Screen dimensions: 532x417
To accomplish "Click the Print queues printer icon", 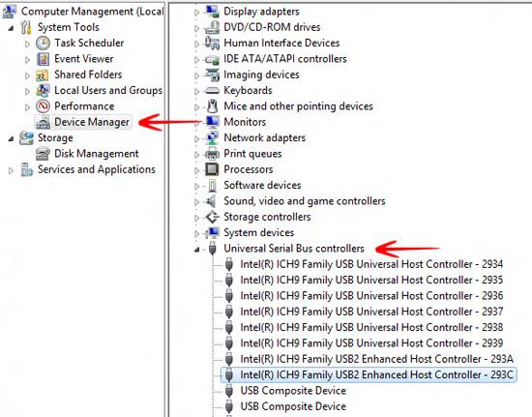I will 213,154.
